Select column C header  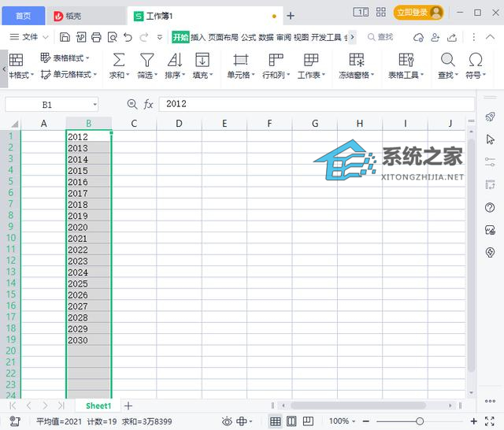coord(134,124)
